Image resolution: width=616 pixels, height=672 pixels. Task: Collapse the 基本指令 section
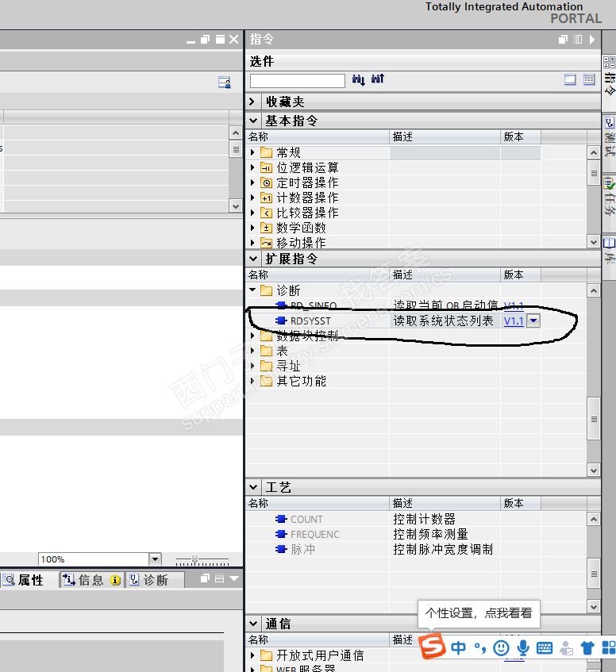coord(253,121)
